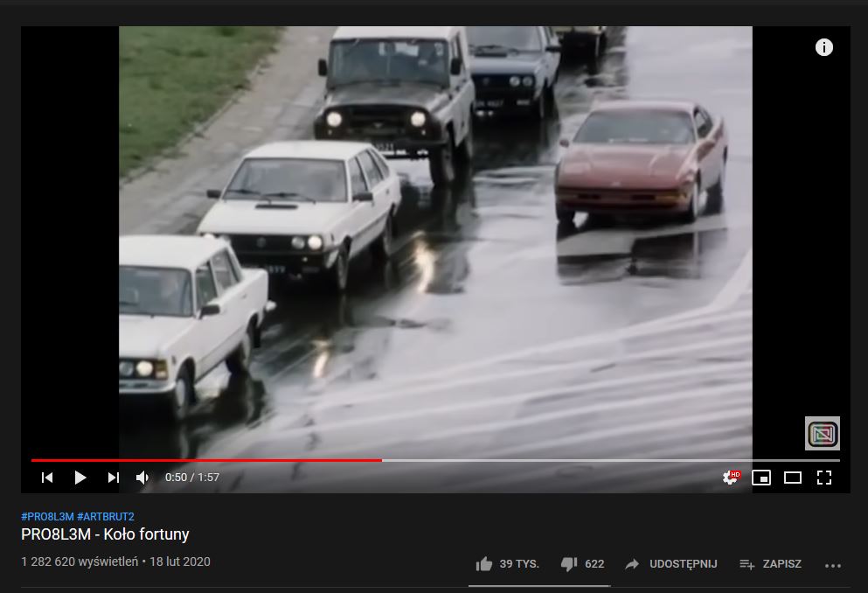Mute the video volume
Screen dimensions: 868x593
[x=142, y=478]
